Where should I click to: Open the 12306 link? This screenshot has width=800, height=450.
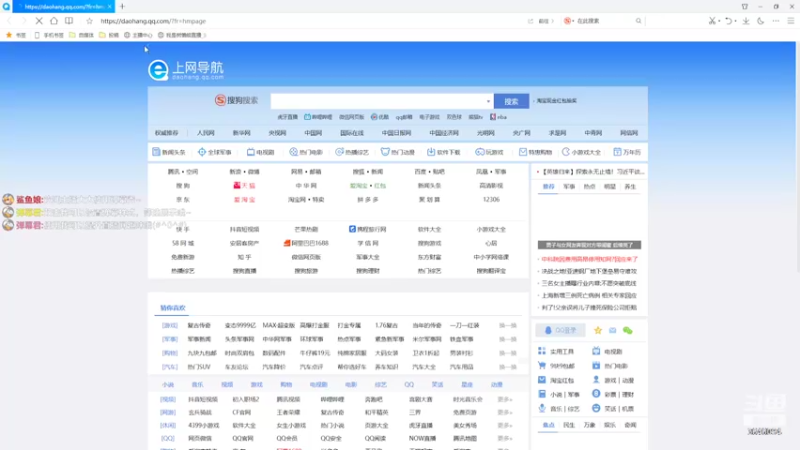pyautogui.click(x=491, y=199)
